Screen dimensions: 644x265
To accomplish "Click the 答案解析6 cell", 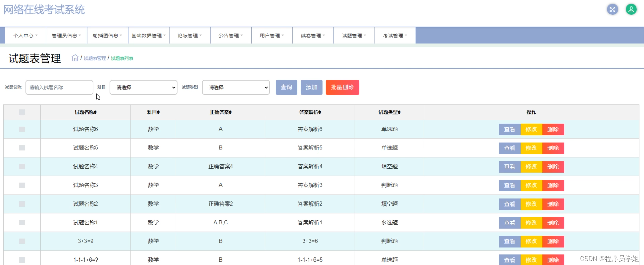I will [x=310, y=129].
